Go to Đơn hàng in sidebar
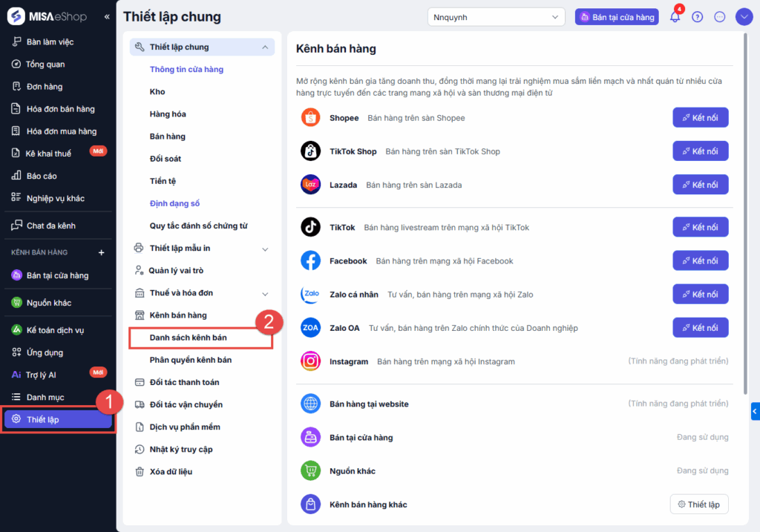The image size is (760, 532). [x=45, y=87]
